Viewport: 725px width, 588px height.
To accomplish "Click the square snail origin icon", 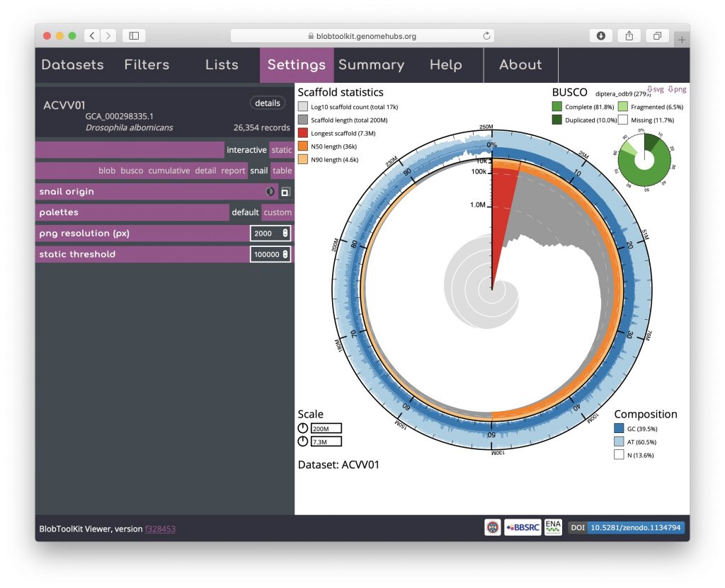I will (285, 192).
